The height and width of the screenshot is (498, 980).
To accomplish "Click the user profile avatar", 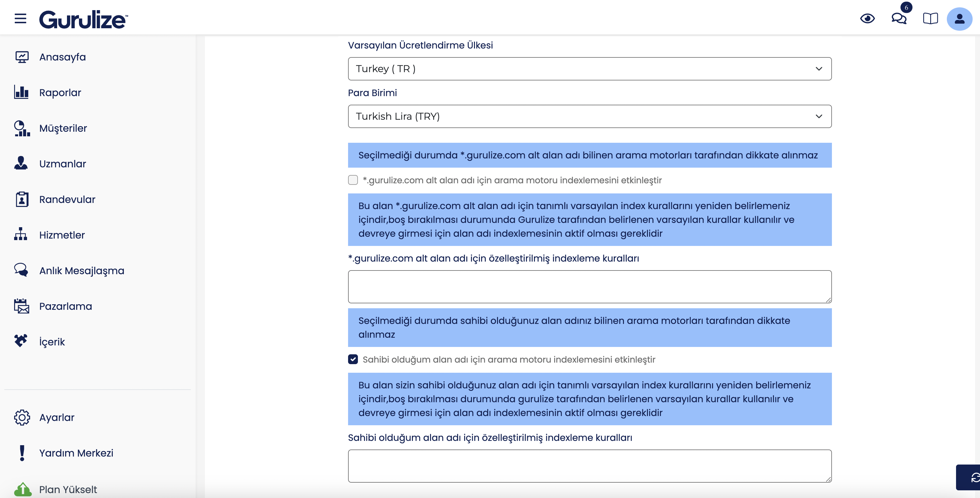I will [959, 19].
